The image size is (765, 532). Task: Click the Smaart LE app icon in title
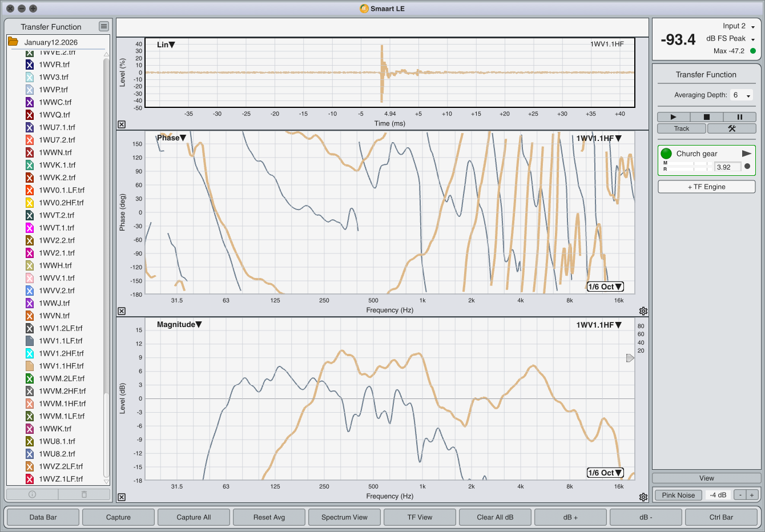[x=364, y=9]
